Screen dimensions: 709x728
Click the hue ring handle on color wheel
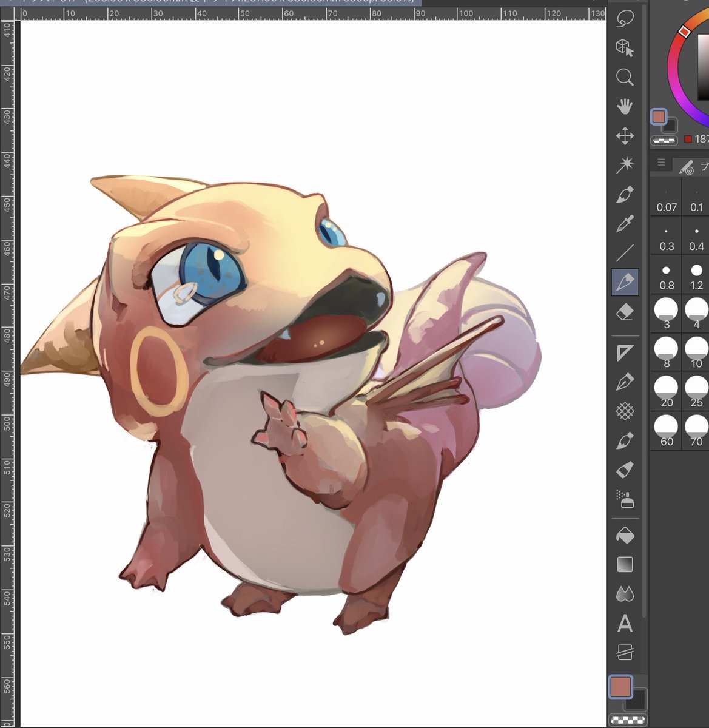tap(684, 30)
